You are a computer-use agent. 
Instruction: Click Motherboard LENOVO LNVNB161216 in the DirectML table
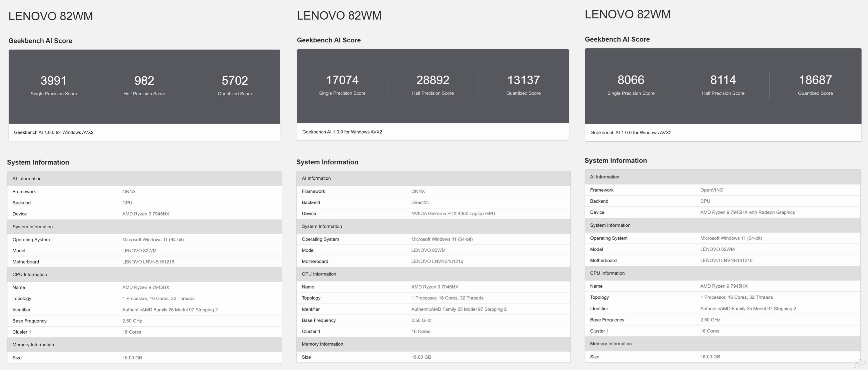point(437,261)
